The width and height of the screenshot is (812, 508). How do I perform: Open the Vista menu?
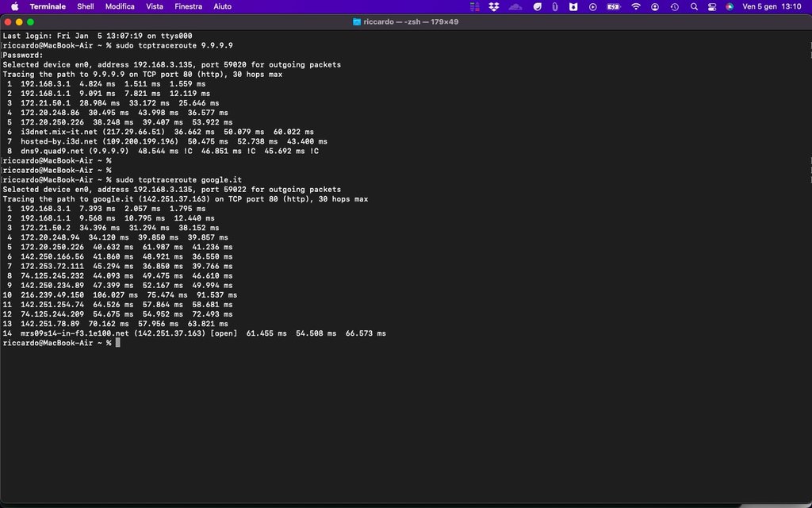click(x=155, y=6)
